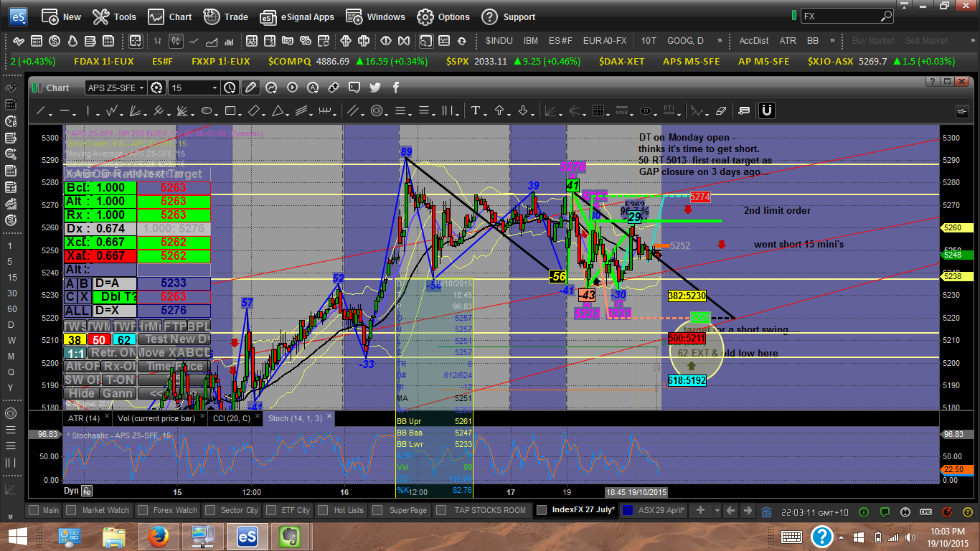Screen dimensions: 980x551
Task: Toggle the Alt-OF button
Action: tap(83, 366)
